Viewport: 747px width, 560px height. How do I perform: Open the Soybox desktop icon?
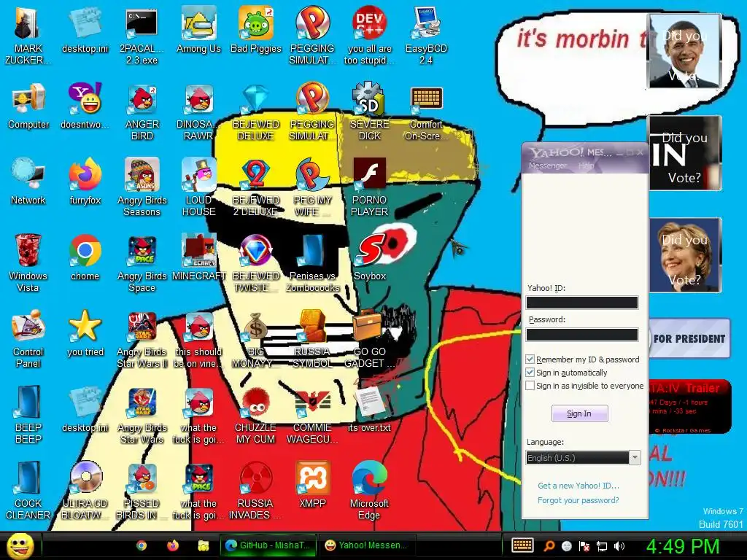pos(370,257)
